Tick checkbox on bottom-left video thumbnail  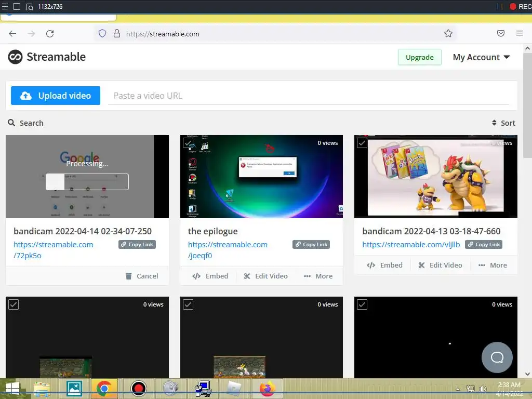(x=14, y=304)
